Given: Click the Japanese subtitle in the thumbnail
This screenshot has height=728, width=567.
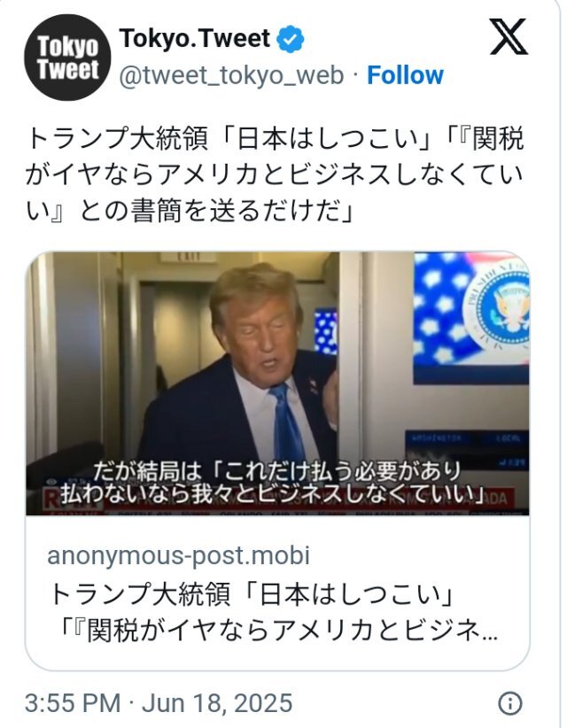Looking at the screenshot, I should coord(273,484).
